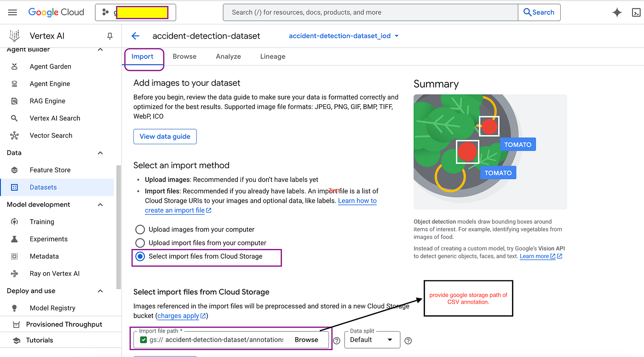The image size is (644, 357).
Task: Open Model Registry in sidebar
Action: (x=52, y=308)
